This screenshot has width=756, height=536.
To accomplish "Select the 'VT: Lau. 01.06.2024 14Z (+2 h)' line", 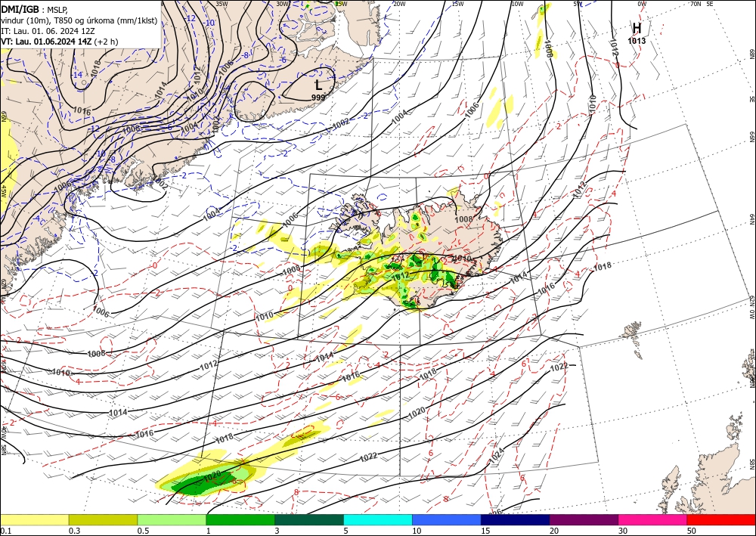I will [x=59, y=42].
